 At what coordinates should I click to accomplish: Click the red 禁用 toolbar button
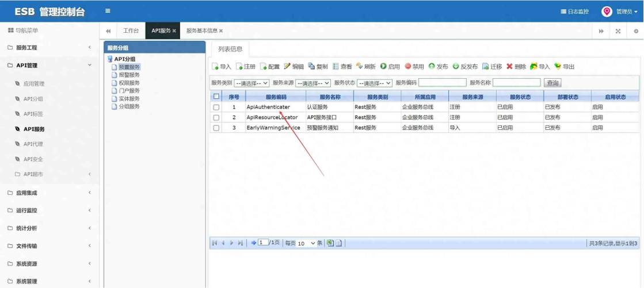[414, 67]
